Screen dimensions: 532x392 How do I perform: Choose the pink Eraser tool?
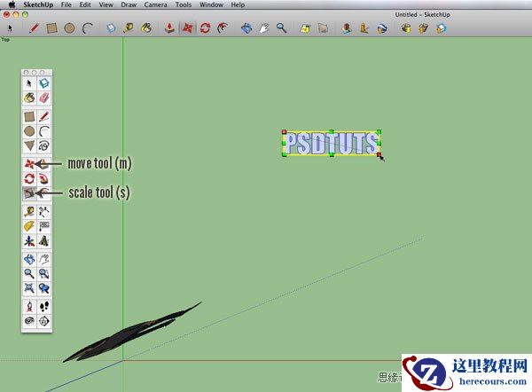pyautogui.click(x=44, y=98)
